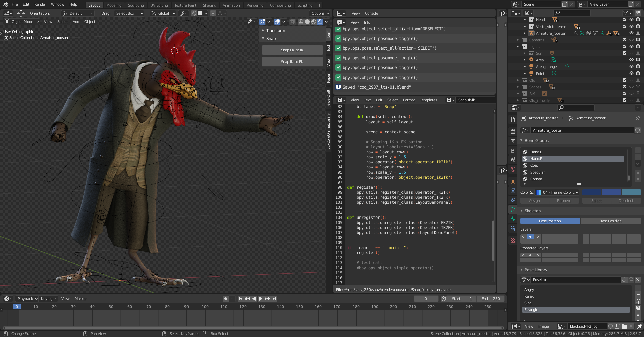Enable the third armature layer
Viewport: 644px width, 337px height.
(x=538, y=237)
